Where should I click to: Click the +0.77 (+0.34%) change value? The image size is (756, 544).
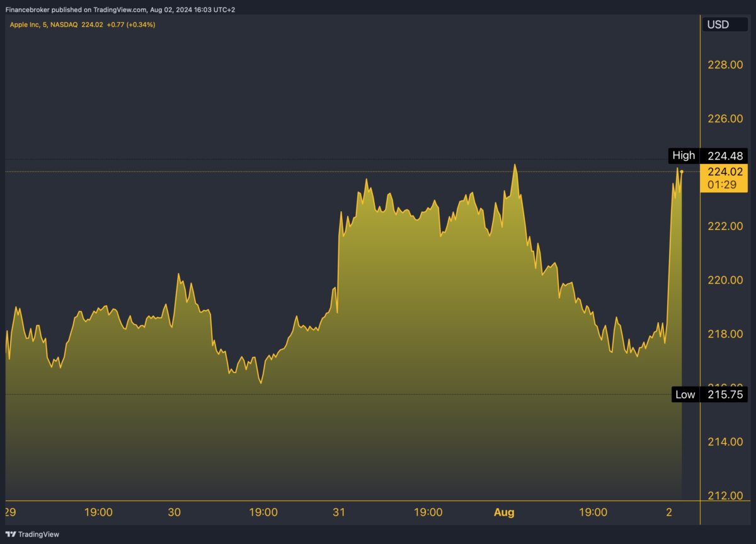(x=130, y=25)
